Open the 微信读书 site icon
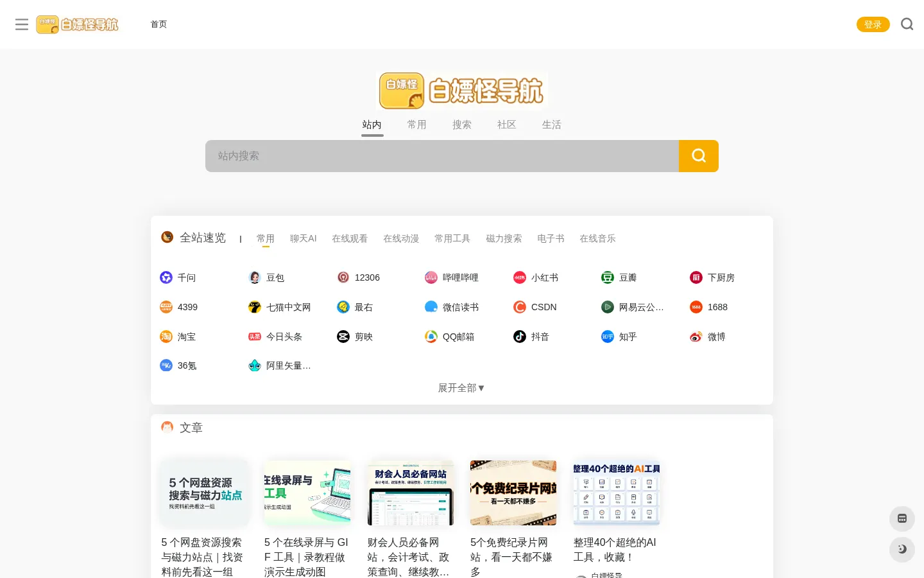 (431, 307)
